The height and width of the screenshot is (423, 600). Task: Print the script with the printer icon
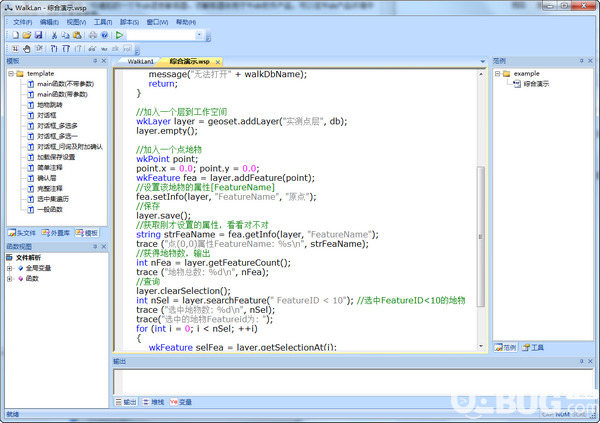click(x=93, y=35)
